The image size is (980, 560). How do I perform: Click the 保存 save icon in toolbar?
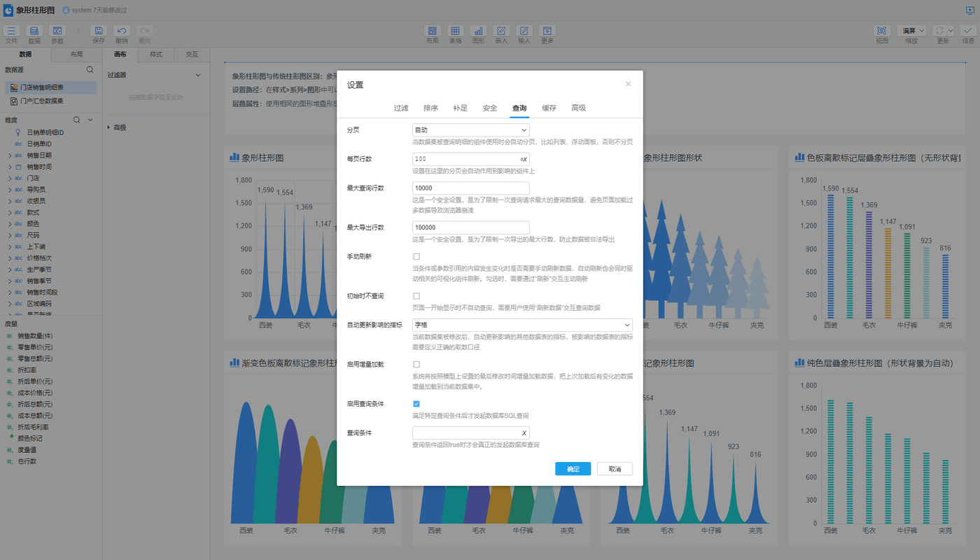coord(99,31)
